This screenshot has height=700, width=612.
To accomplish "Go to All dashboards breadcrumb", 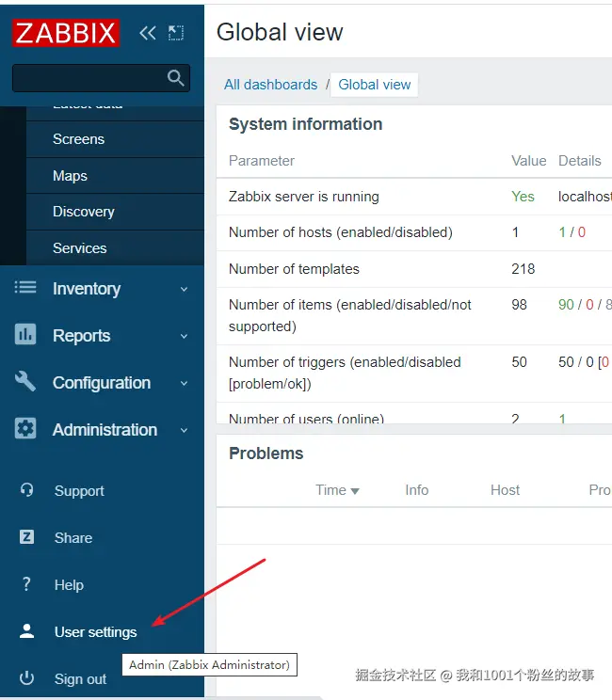I will pos(271,85).
